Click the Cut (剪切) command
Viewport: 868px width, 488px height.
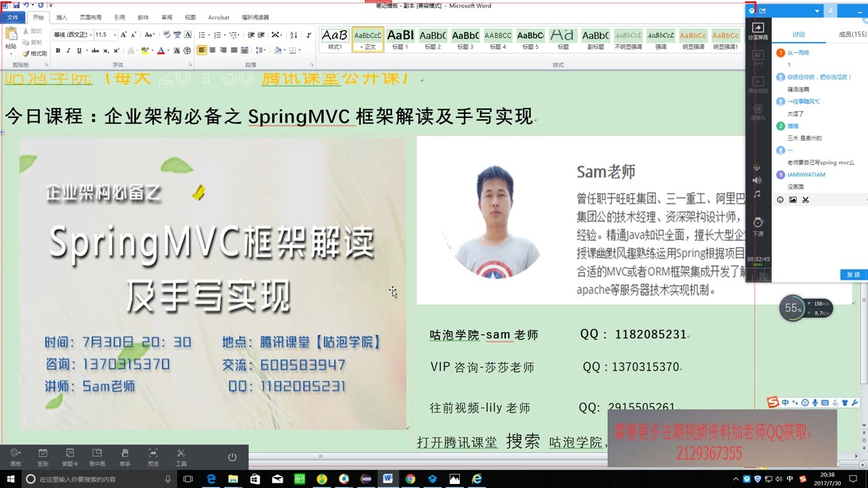click(32, 31)
